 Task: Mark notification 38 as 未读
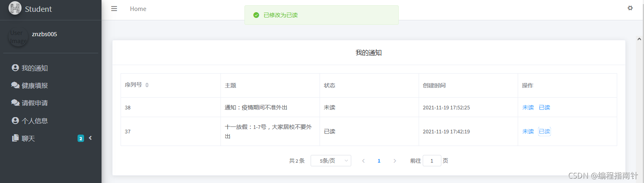(x=528, y=107)
